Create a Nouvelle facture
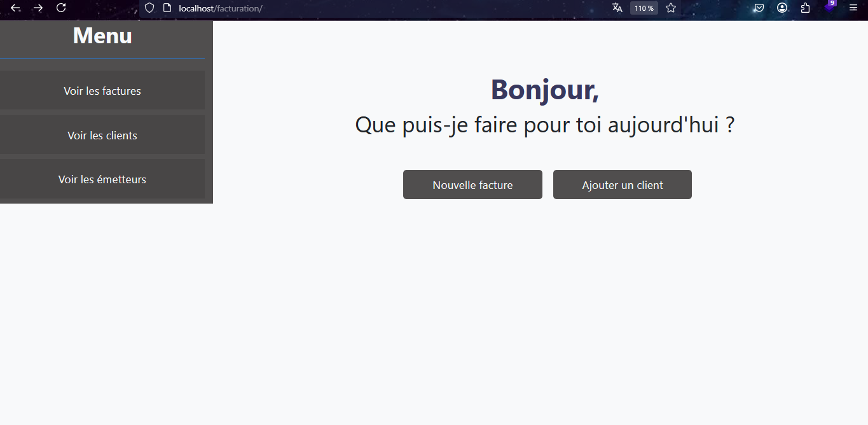Image resolution: width=868 pixels, height=425 pixels. [x=472, y=185]
